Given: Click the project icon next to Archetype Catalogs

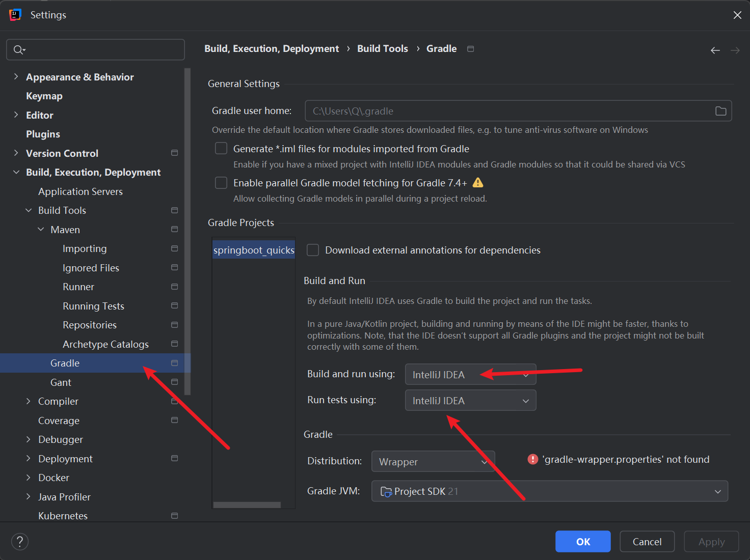Looking at the screenshot, I should (175, 344).
